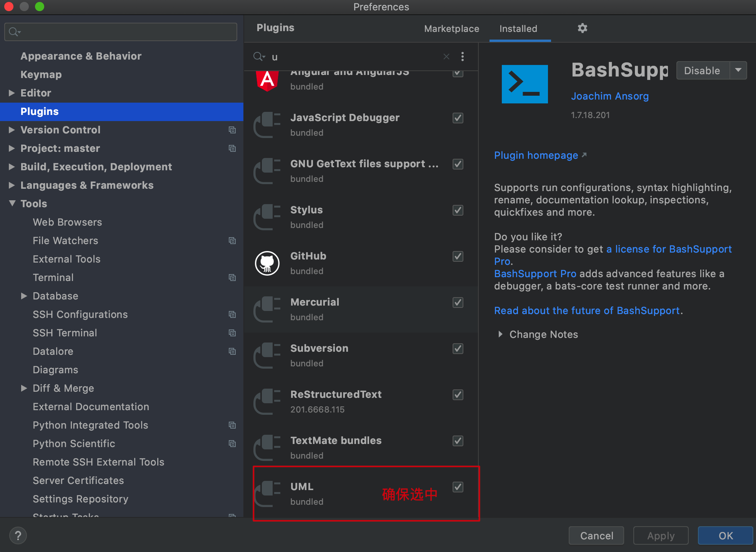The height and width of the screenshot is (552, 756).
Task: Expand the Version Control section
Action: 12,130
